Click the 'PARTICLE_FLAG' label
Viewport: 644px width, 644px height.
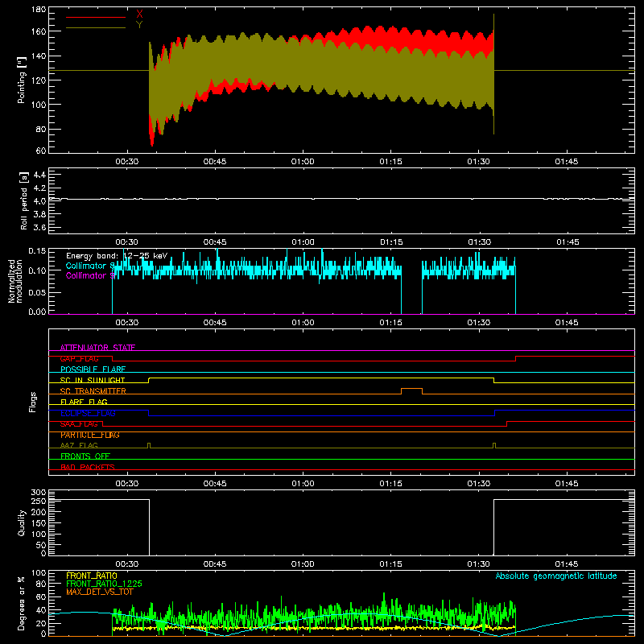pyautogui.click(x=90, y=435)
